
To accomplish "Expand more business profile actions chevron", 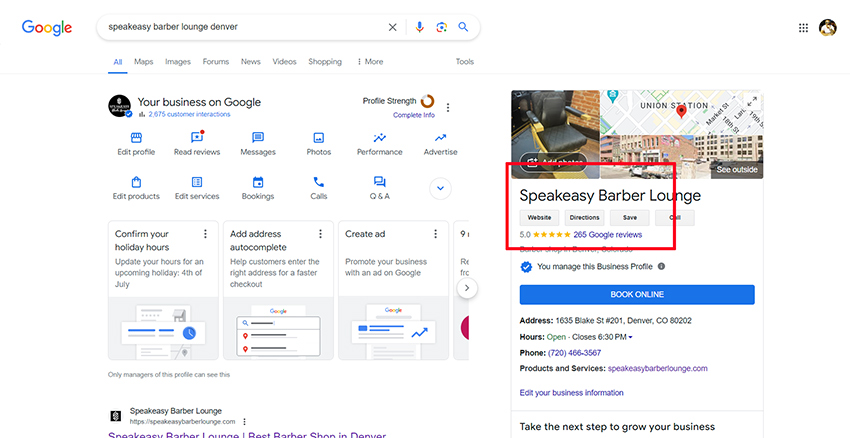I will pyautogui.click(x=440, y=188).
